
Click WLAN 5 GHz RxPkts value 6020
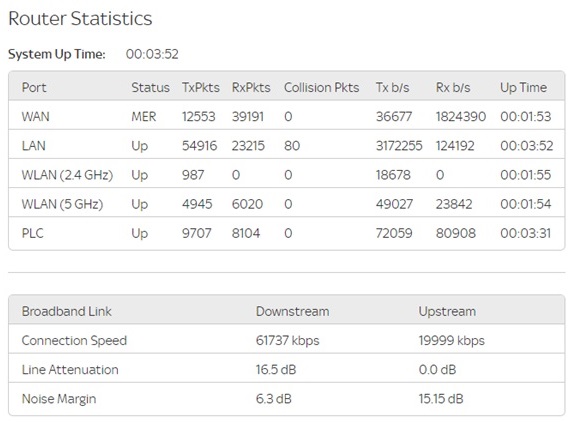[247, 204]
